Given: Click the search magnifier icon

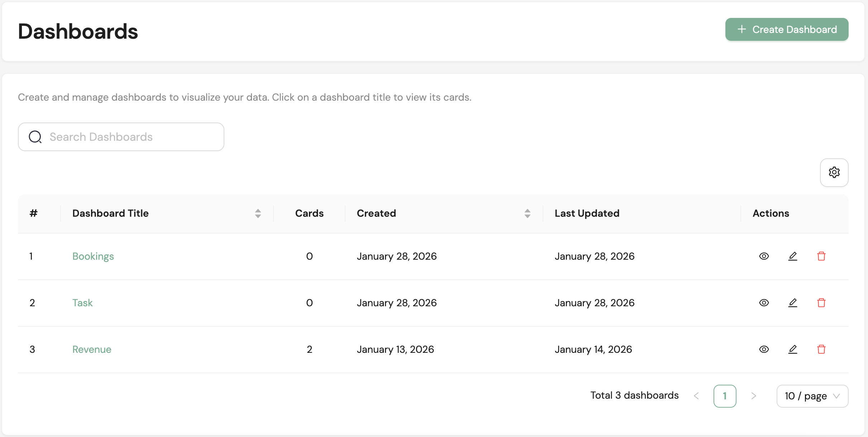Looking at the screenshot, I should click(x=35, y=137).
